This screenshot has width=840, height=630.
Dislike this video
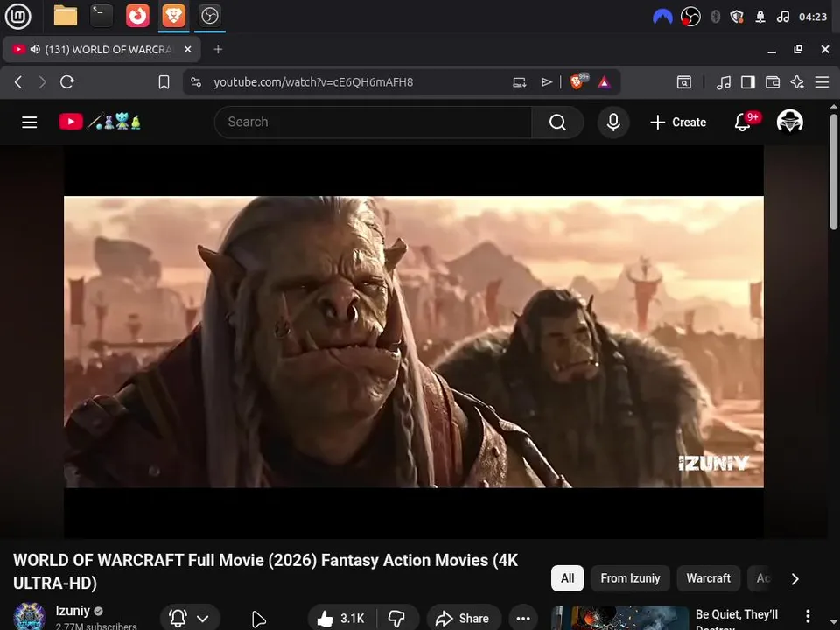coord(397,619)
